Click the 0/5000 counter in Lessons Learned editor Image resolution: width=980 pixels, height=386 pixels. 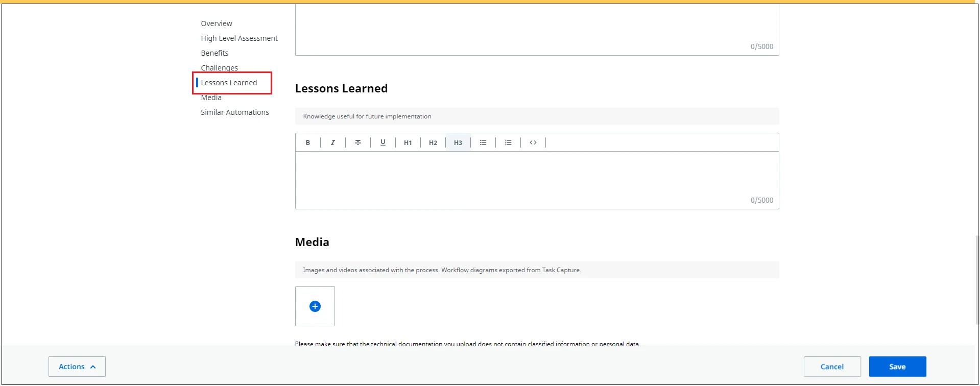pyautogui.click(x=762, y=200)
